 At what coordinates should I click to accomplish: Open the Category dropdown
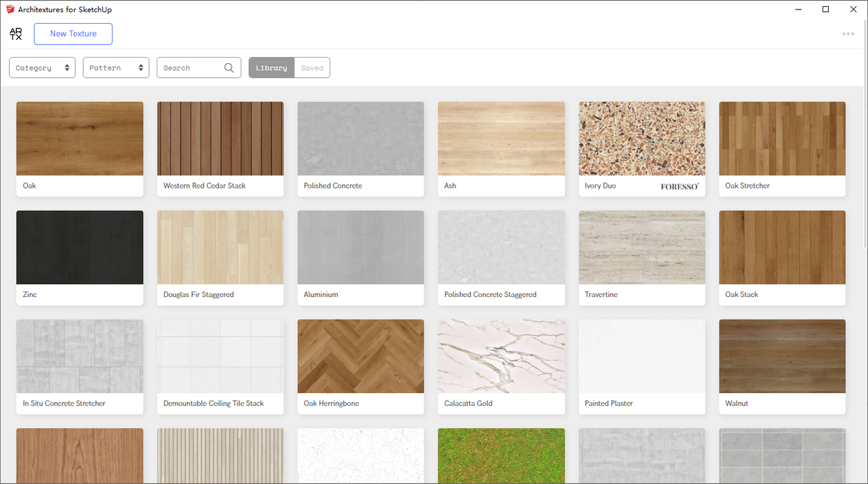click(42, 68)
